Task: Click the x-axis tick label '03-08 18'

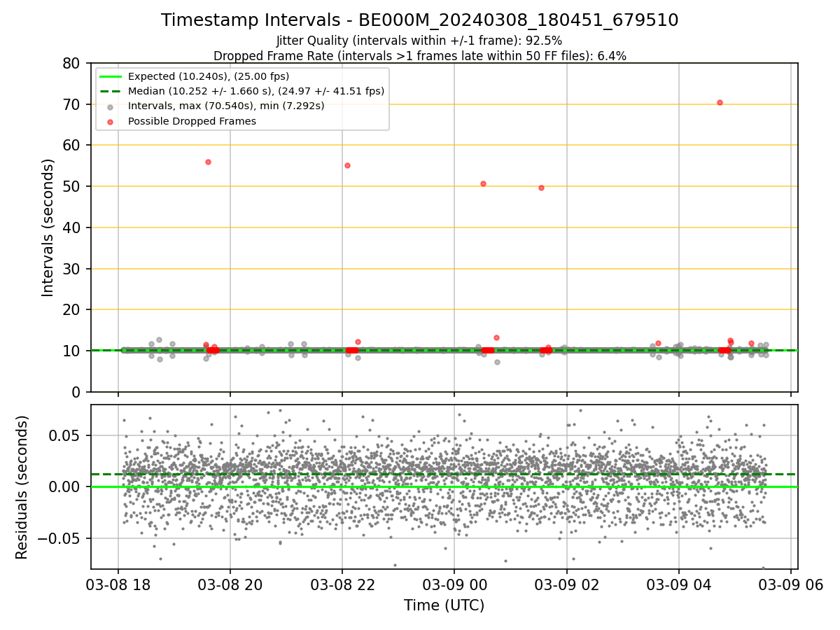Action: (118, 585)
